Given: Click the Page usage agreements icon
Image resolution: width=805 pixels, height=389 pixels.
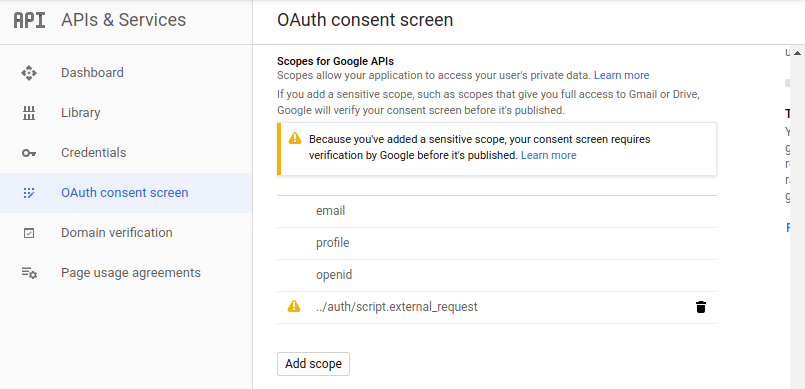Looking at the screenshot, I should (29, 273).
